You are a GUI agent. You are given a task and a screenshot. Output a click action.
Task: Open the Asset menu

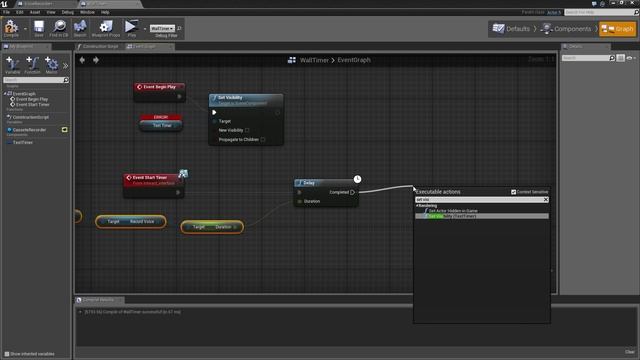click(35, 12)
